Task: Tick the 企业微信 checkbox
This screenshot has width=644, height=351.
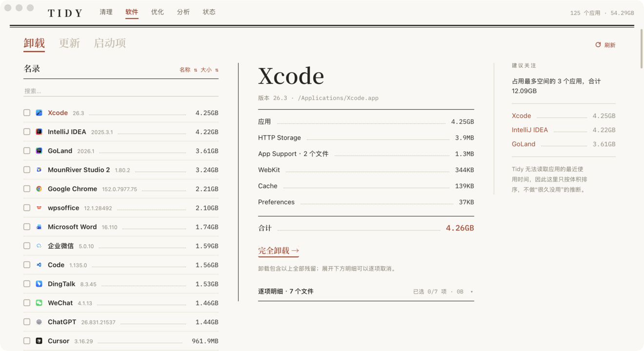Action: [27, 246]
